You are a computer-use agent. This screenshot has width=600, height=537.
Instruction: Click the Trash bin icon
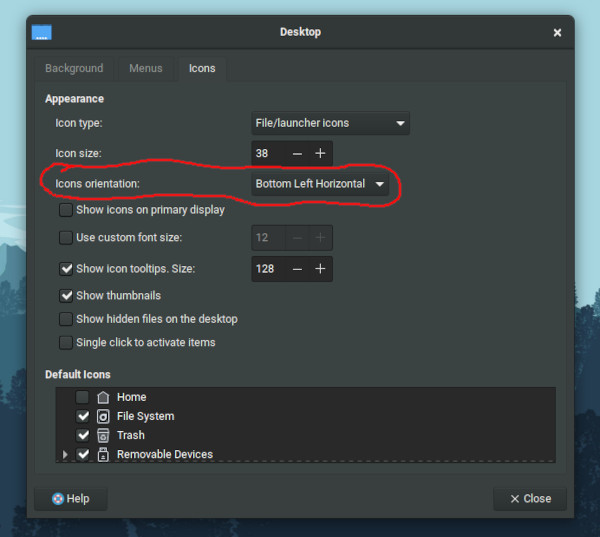click(x=103, y=436)
